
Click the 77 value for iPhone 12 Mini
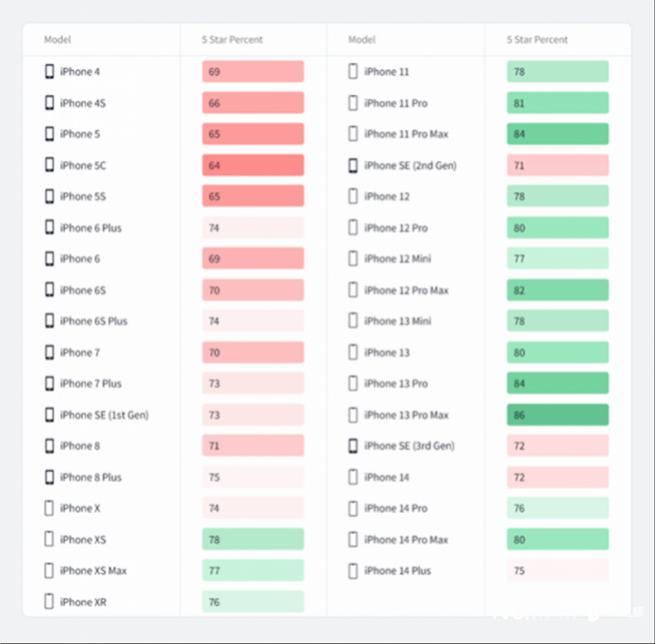(519, 259)
